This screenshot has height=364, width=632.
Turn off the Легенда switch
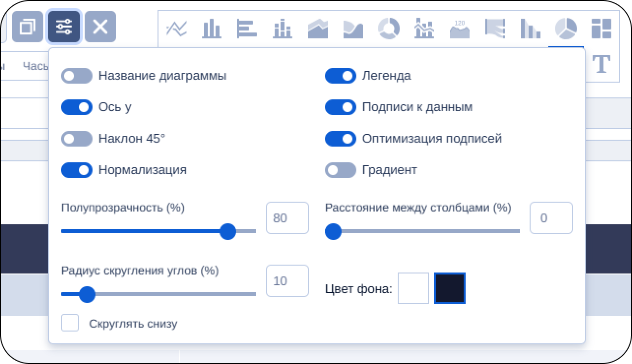(340, 76)
